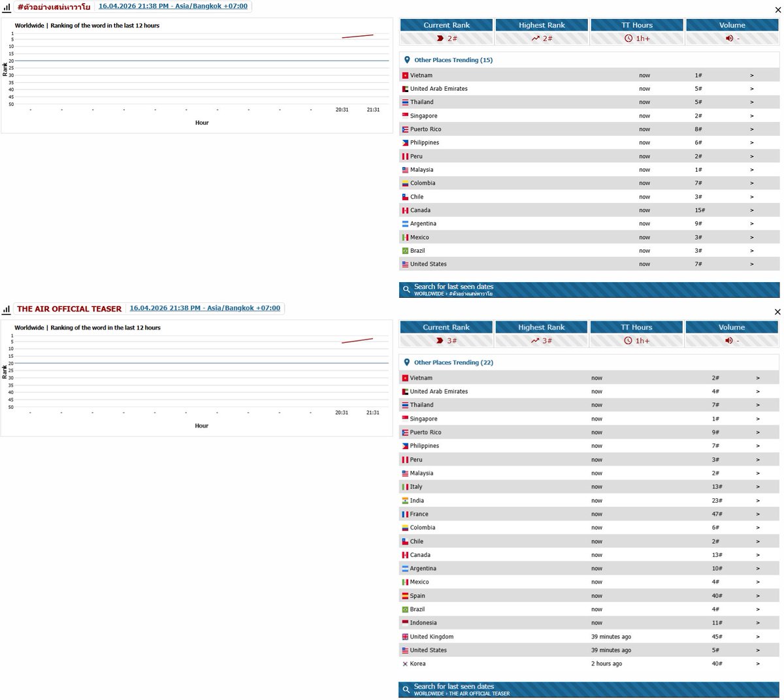Click the Spain flag in the bottom list

[405, 596]
